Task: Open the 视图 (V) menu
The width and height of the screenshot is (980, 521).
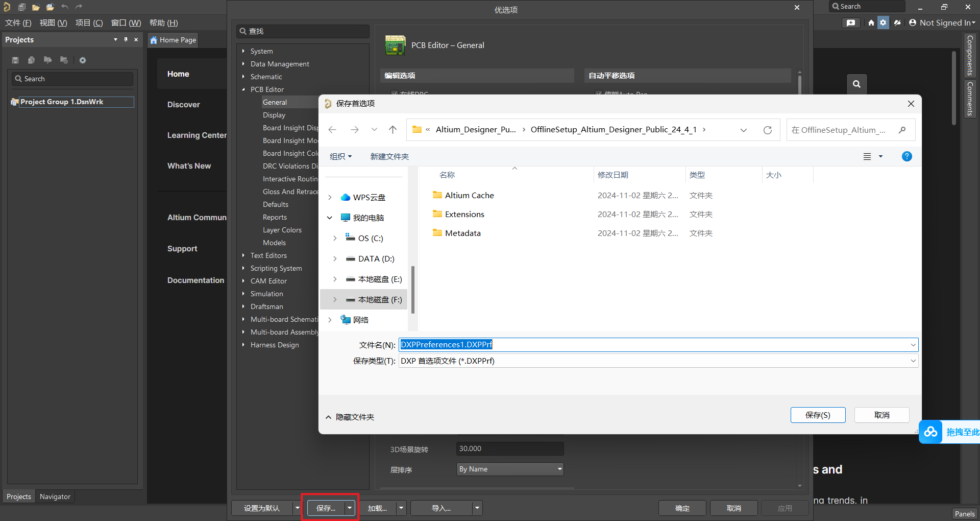Action: click(54, 23)
